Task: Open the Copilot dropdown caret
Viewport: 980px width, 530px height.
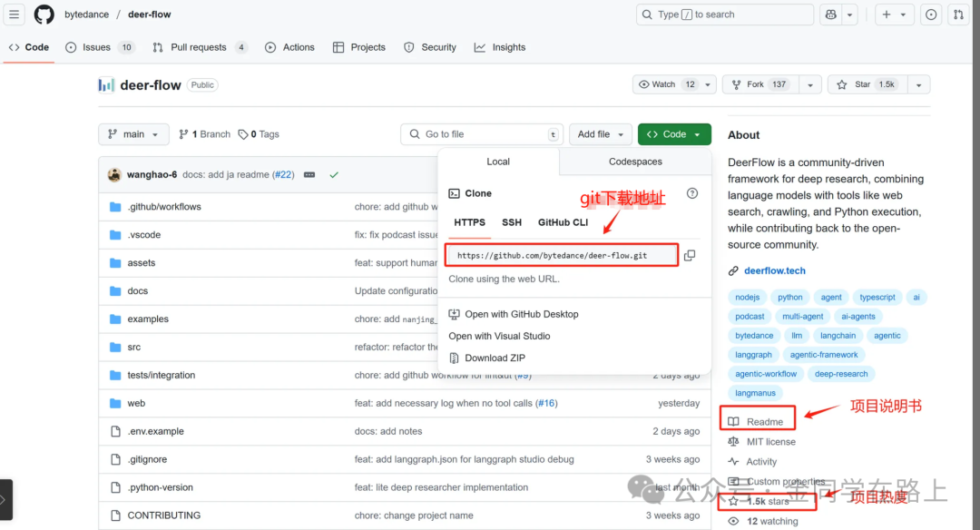Action: point(849,15)
